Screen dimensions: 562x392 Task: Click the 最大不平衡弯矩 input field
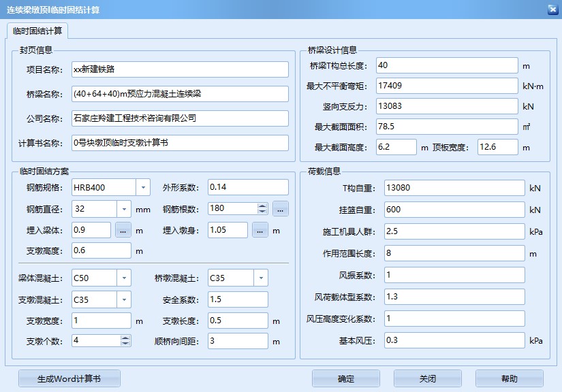(x=447, y=86)
